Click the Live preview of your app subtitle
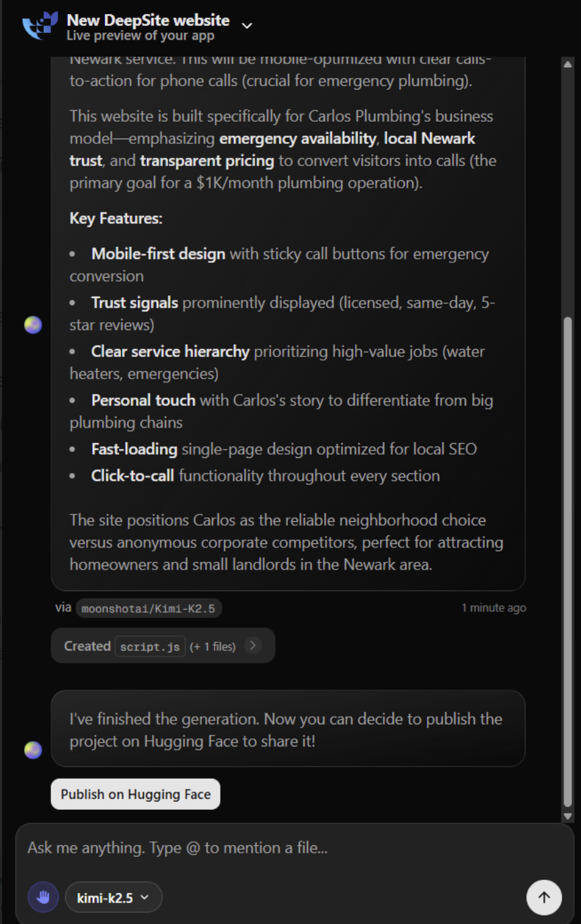The image size is (581, 924). (x=140, y=36)
